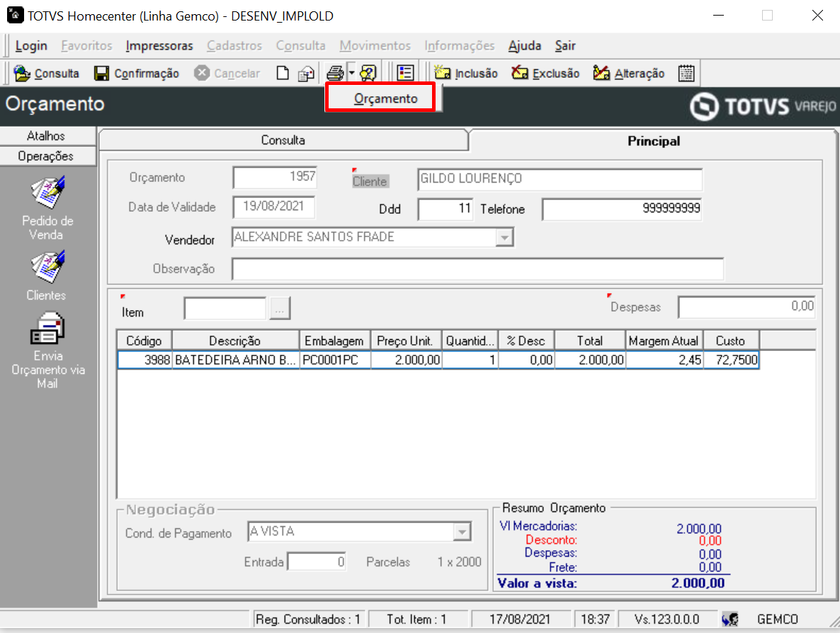Click the Ddd input field
Screen dimensions: 840x633
click(x=445, y=209)
